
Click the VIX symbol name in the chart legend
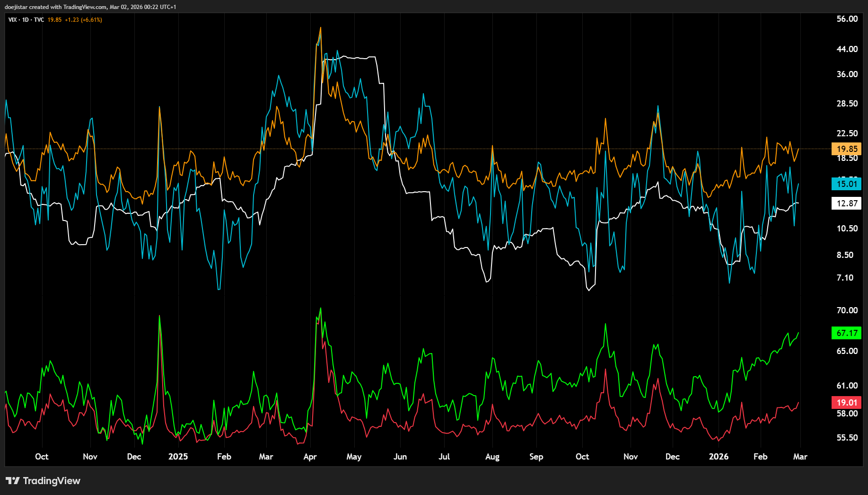coord(12,20)
